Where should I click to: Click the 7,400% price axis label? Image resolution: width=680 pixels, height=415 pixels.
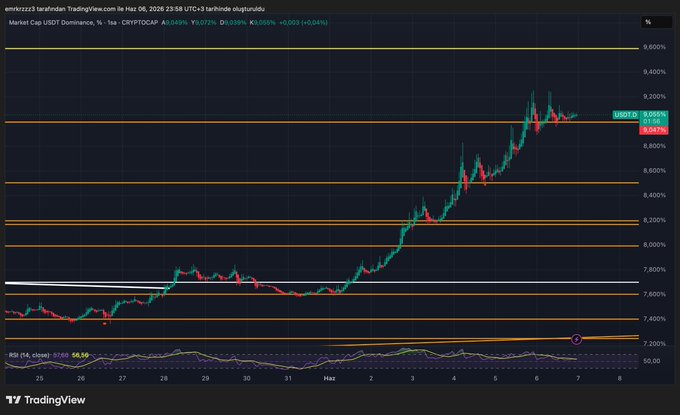pyautogui.click(x=654, y=319)
